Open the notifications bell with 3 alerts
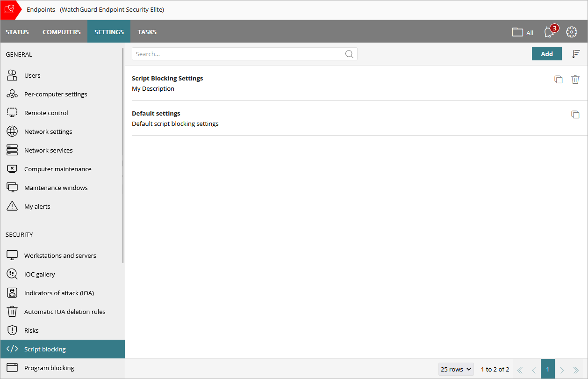Image resolution: width=588 pixels, height=379 pixels. click(550, 31)
